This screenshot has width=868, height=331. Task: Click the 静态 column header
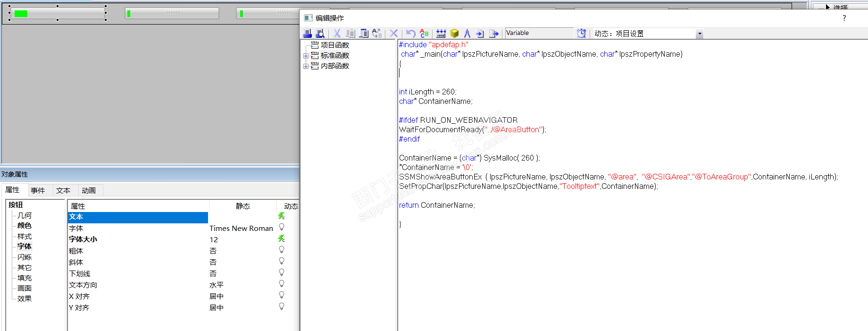click(x=243, y=206)
